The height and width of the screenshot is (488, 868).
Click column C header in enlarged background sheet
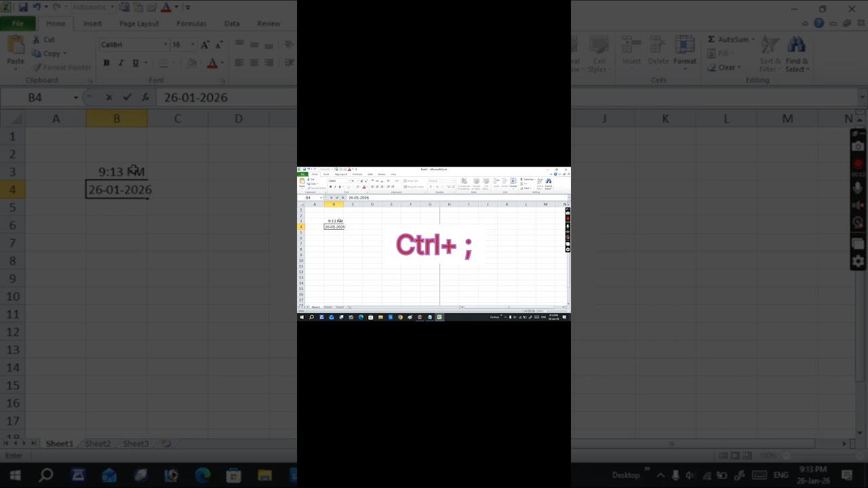(178, 119)
